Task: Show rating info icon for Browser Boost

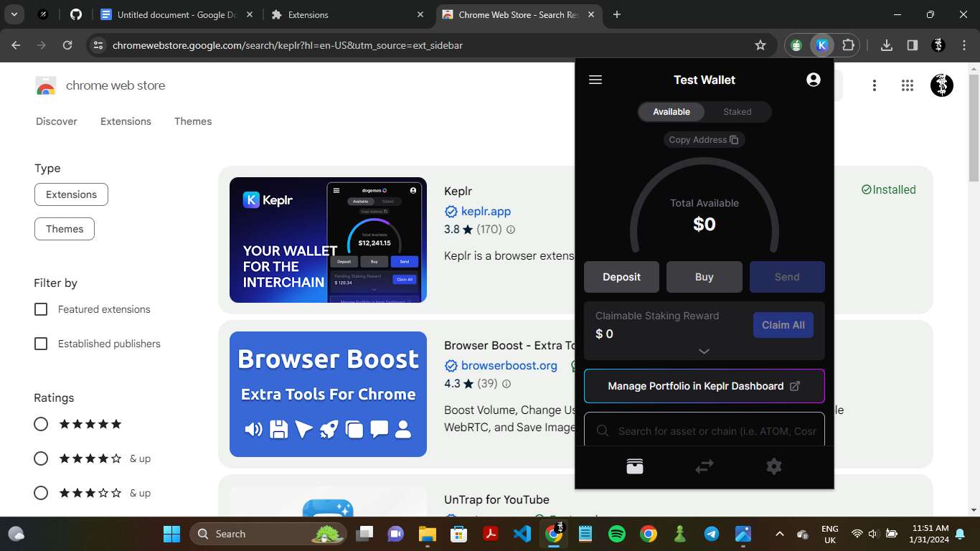Action: [507, 384]
